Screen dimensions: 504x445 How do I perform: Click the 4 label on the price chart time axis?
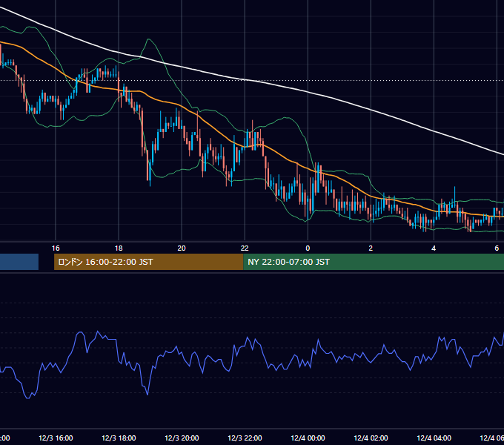tap(434, 248)
